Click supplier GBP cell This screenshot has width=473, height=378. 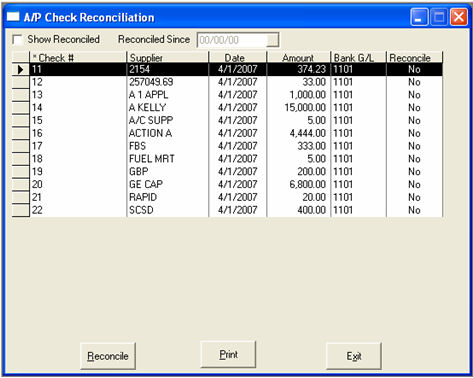tap(168, 172)
